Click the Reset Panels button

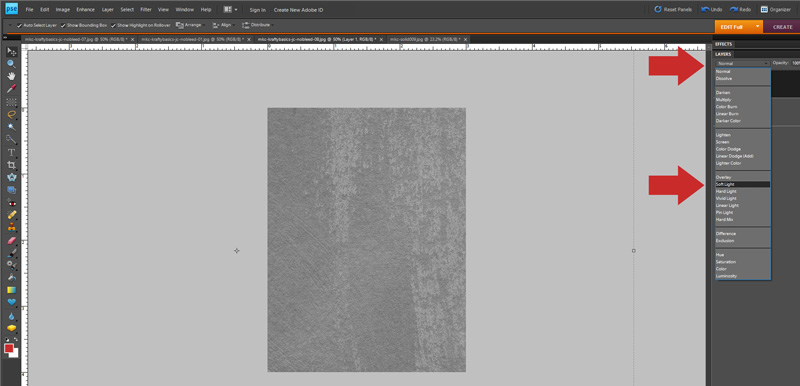point(673,9)
